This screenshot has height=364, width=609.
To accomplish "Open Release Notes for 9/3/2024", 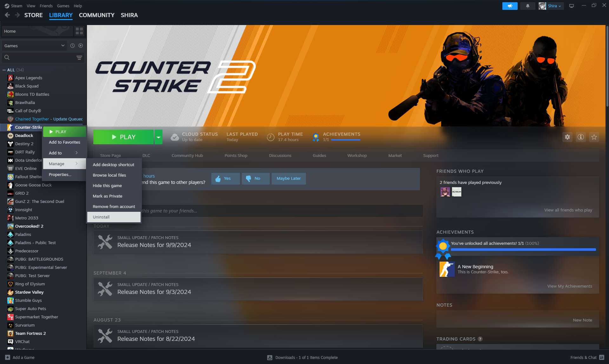I will pyautogui.click(x=258, y=289).
